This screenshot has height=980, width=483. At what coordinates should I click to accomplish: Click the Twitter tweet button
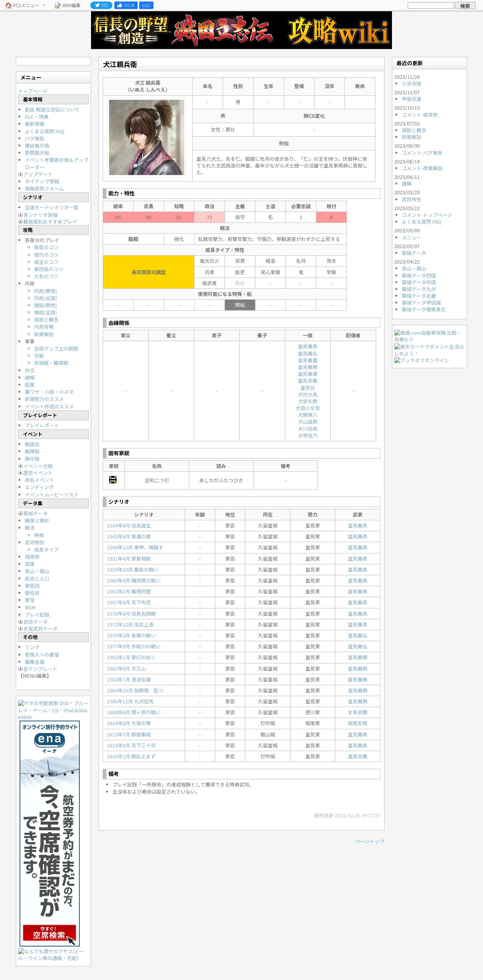(x=101, y=5)
